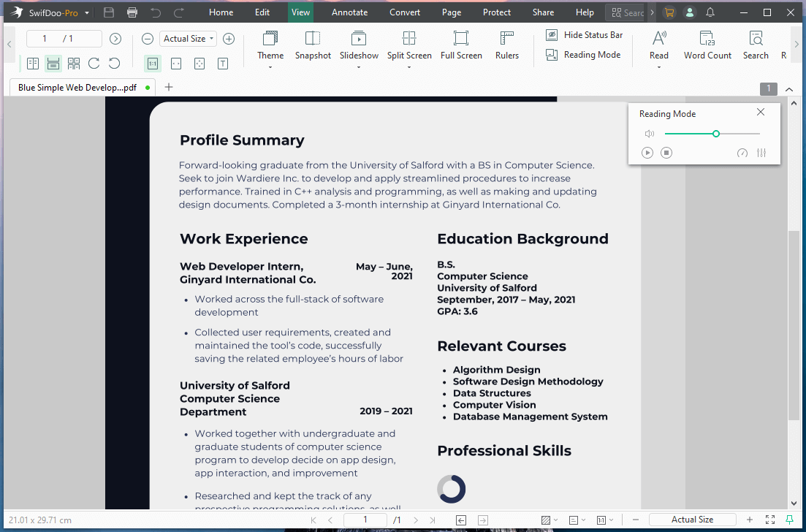Image resolution: width=806 pixels, height=532 pixels.
Task: Enable Split Screen view
Action: [x=409, y=45]
